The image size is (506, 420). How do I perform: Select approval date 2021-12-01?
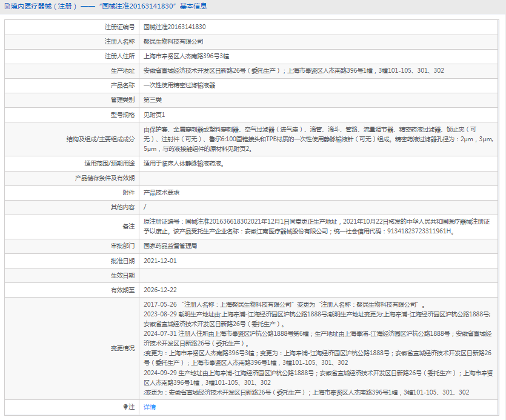pyautogui.click(x=160, y=261)
